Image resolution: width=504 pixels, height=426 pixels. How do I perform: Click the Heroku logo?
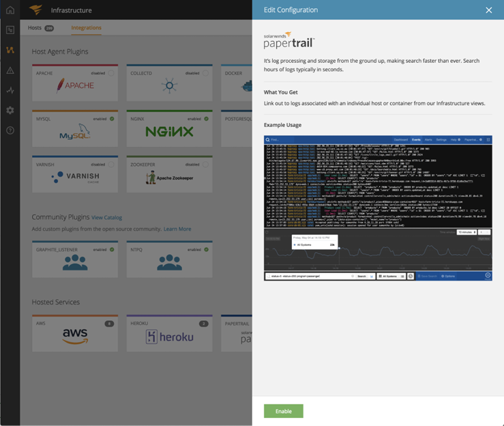(169, 337)
